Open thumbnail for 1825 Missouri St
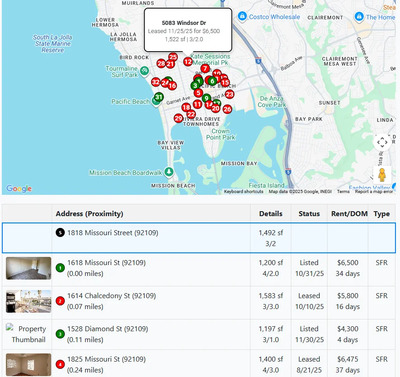 click(x=28, y=365)
